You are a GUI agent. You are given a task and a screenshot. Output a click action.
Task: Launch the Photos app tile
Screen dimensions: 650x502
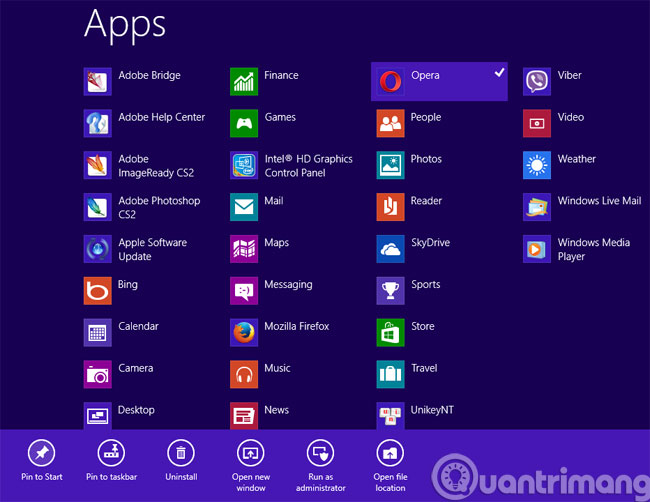point(390,165)
